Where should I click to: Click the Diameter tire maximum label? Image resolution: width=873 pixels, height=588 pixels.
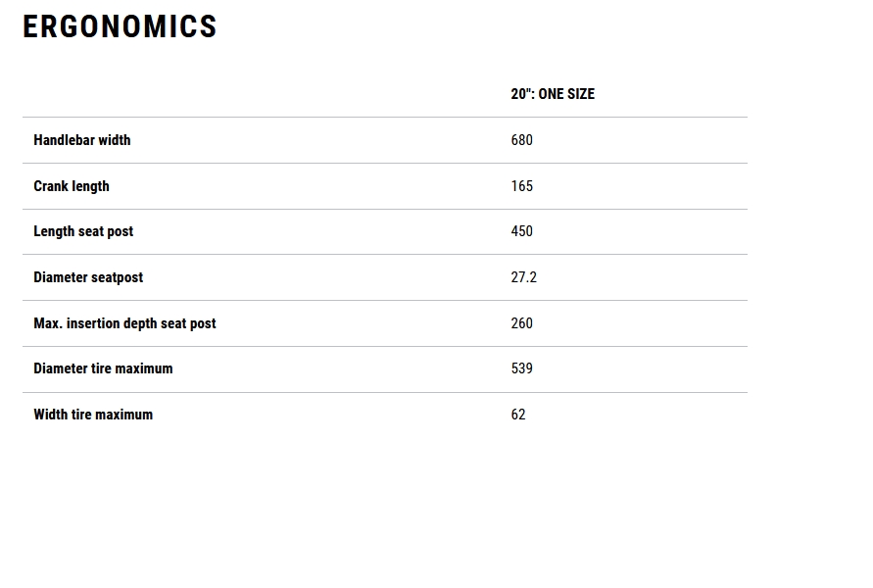pyautogui.click(x=103, y=368)
